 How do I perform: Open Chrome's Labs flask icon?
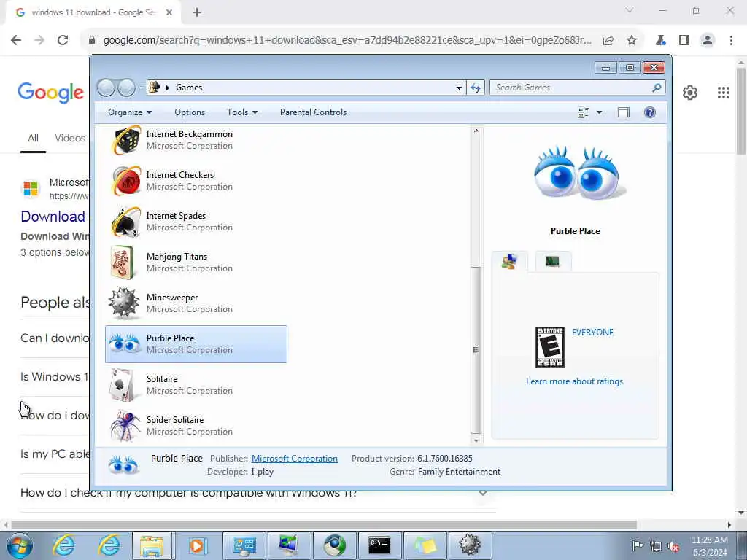pyautogui.click(x=661, y=41)
